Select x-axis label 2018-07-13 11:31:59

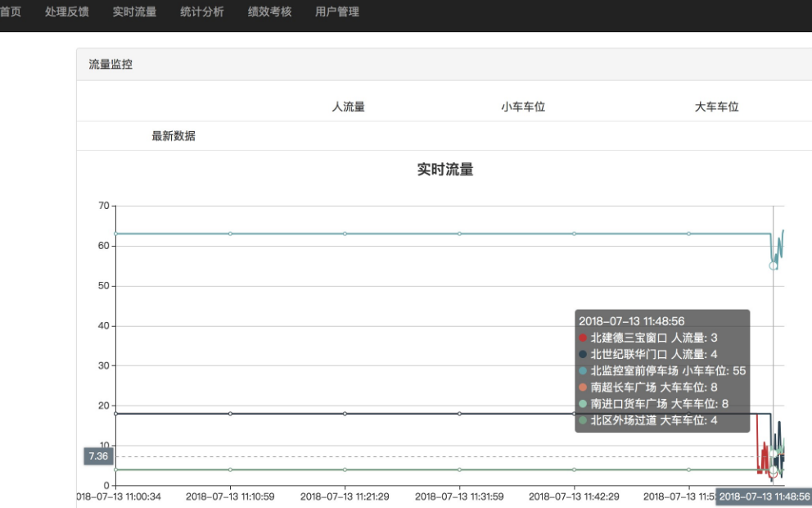pos(459,497)
